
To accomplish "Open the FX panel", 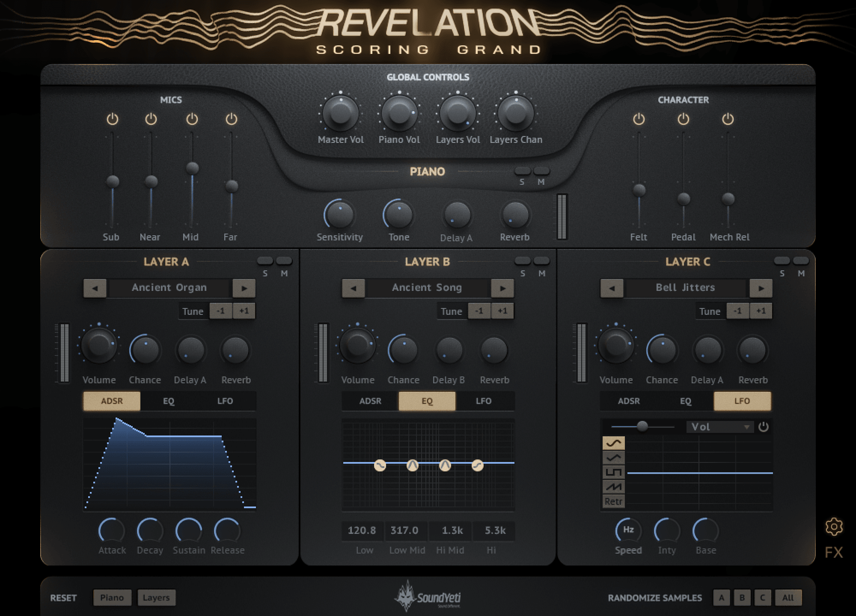I will tap(834, 552).
